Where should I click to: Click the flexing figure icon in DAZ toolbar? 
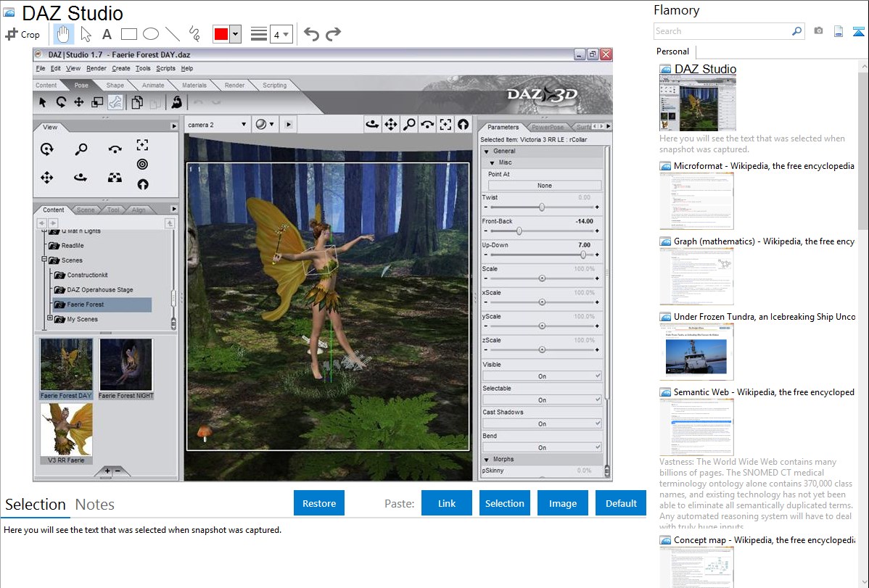(x=177, y=102)
